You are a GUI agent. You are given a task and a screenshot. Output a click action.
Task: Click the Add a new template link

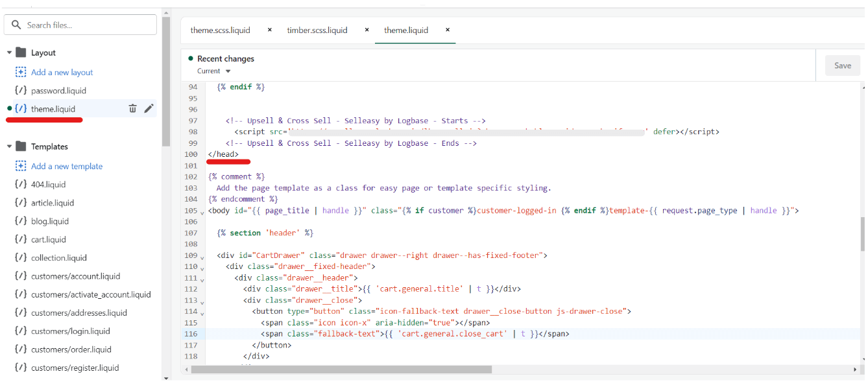(x=67, y=167)
